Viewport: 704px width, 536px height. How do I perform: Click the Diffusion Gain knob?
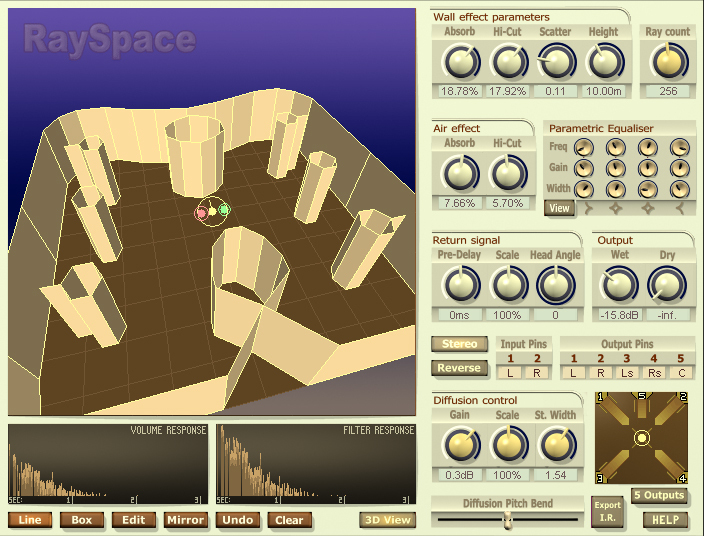click(x=460, y=445)
